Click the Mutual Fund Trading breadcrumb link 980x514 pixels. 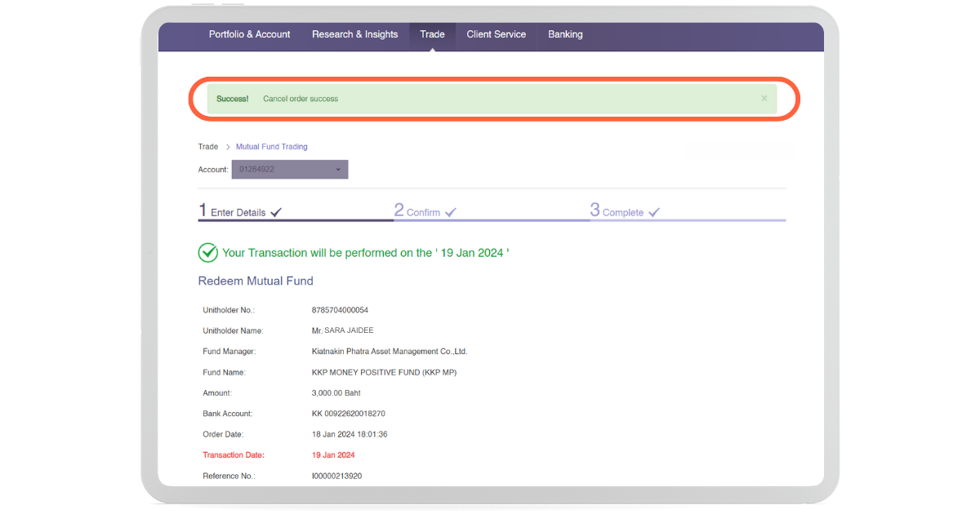click(271, 147)
